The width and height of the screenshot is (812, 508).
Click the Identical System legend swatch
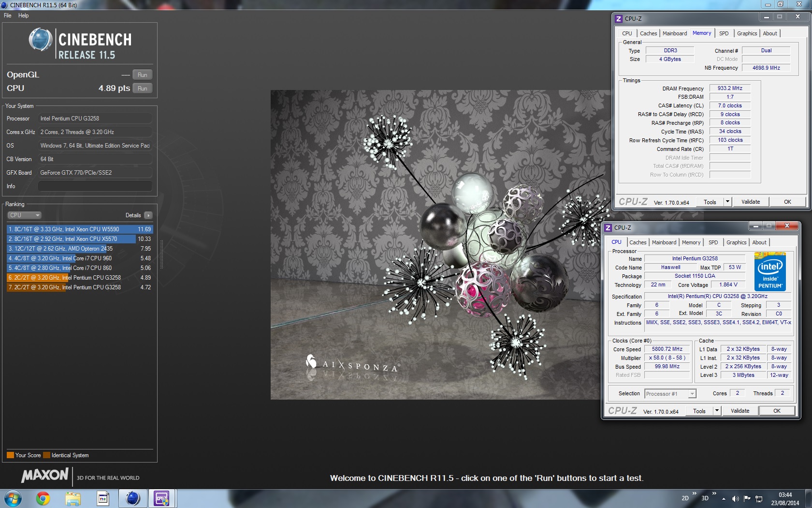pos(46,455)
